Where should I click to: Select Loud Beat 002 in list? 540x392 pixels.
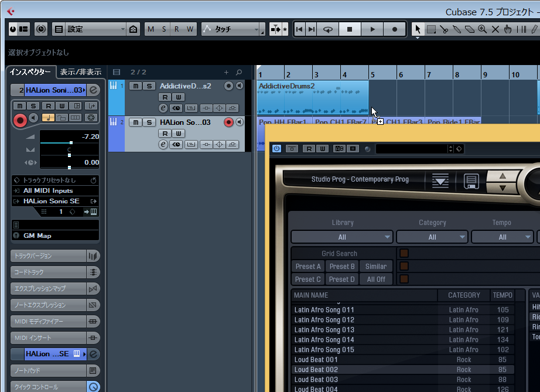(x=403, y=370)
